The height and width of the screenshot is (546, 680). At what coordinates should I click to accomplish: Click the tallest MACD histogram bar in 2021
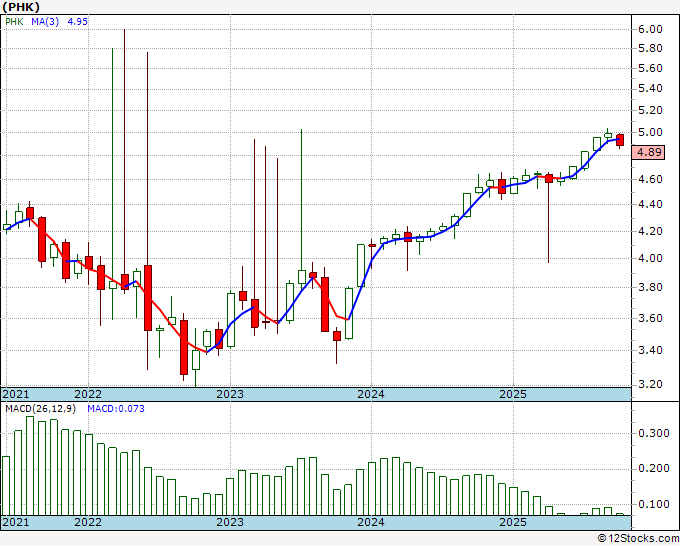(x=30, y=466)
